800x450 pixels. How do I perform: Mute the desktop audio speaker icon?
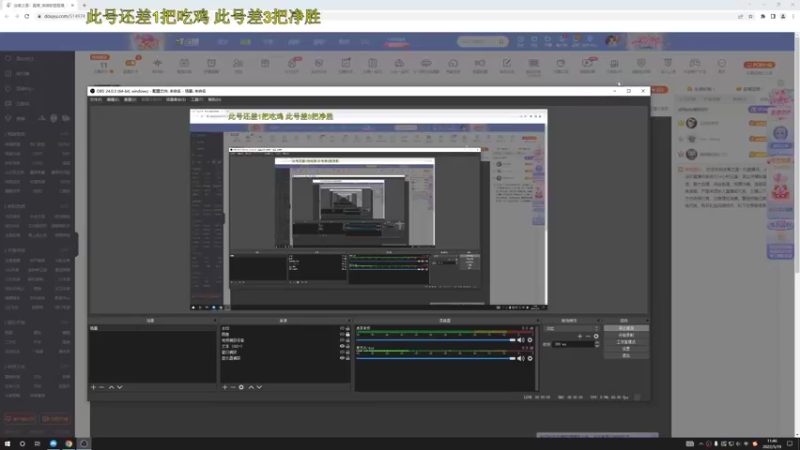520,340
